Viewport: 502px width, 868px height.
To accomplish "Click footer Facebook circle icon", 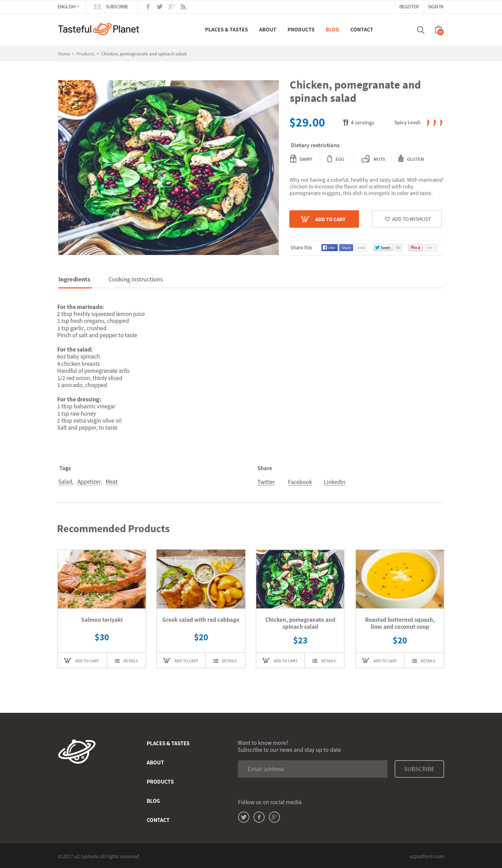I will (x=259, y=817).
